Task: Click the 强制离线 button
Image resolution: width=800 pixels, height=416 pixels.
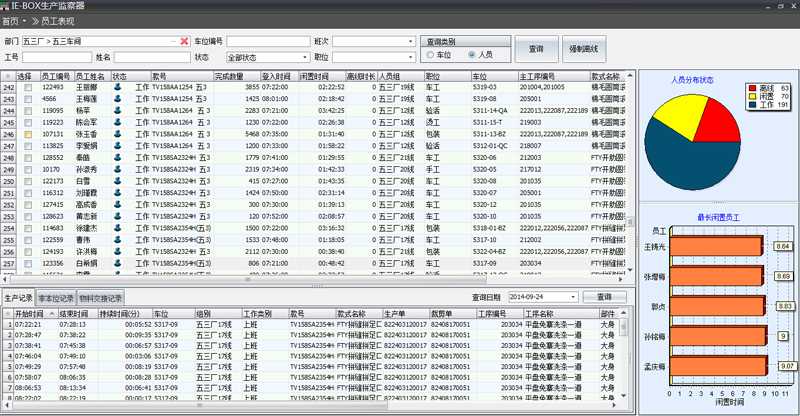Action: [x=583, y=48]
